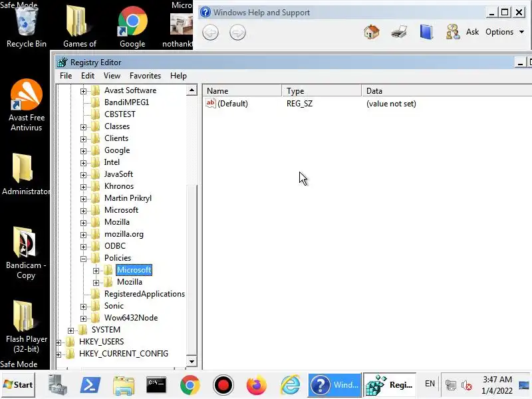
Task: Select the RegisteredApplications registry key
Action: (x=144, y=294)
